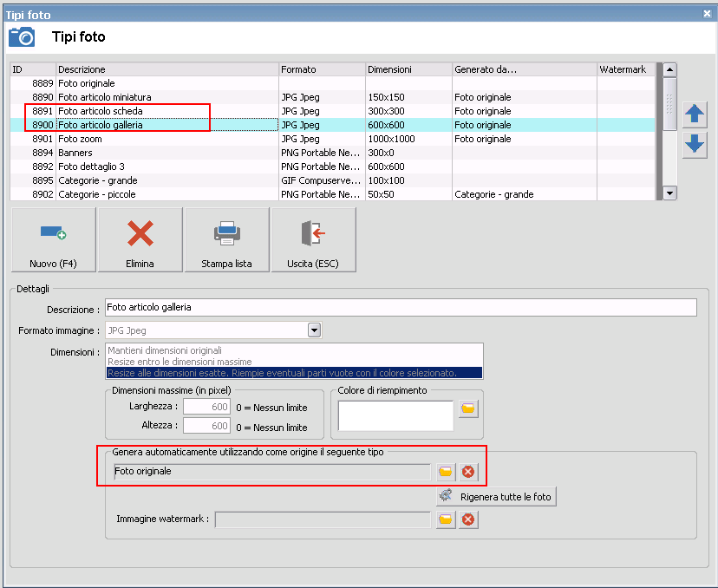Select row Foto dettaglio 3

pos(333,167)
